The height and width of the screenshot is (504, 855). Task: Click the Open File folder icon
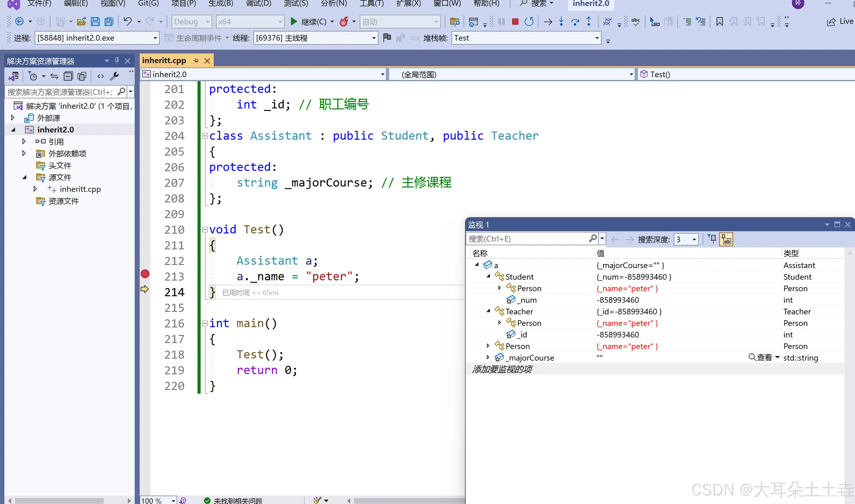tap(82, 22)
